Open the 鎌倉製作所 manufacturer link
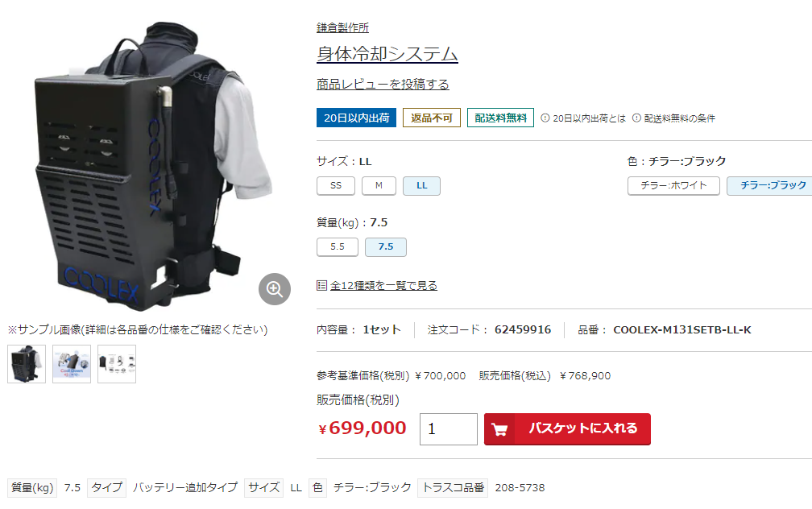This screenshot has width=812, height=509. [x=342, y=27]
